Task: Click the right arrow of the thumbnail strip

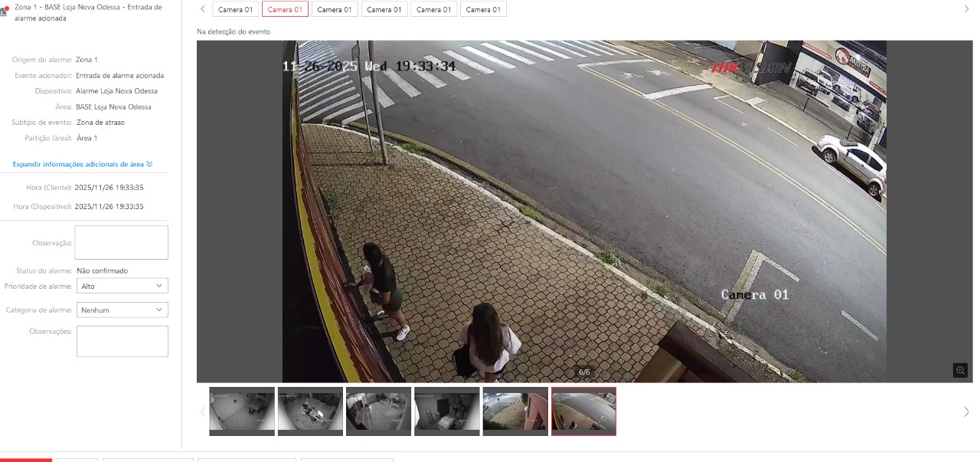Action: (x=966, y=411)
